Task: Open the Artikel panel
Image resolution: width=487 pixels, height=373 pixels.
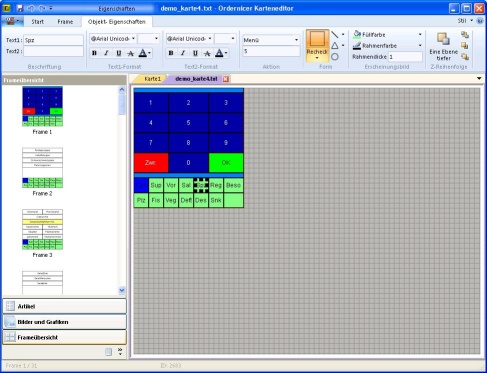Action: [65, 306]
